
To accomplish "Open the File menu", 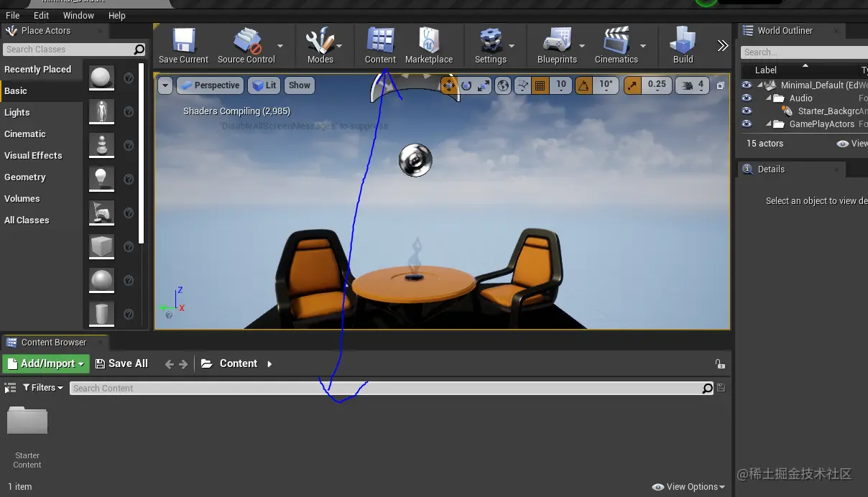I will [12, 15].
